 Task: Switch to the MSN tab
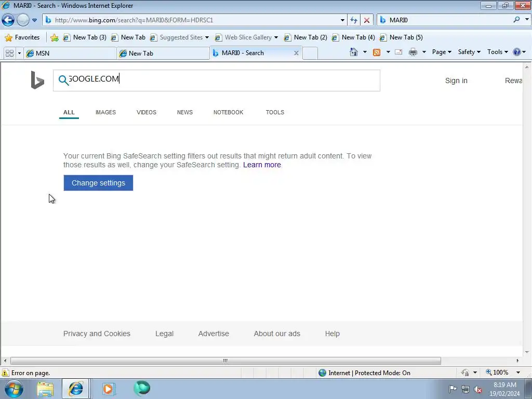[70, 54]
